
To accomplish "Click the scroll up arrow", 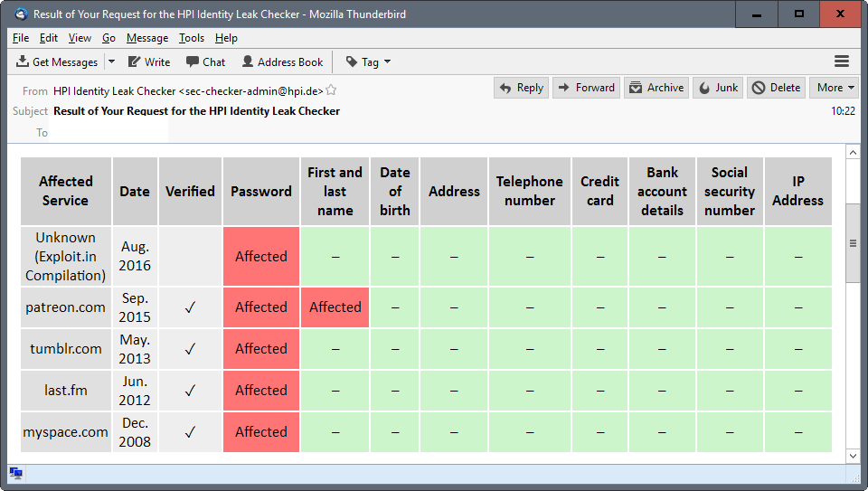I will [x=853, y=152].
